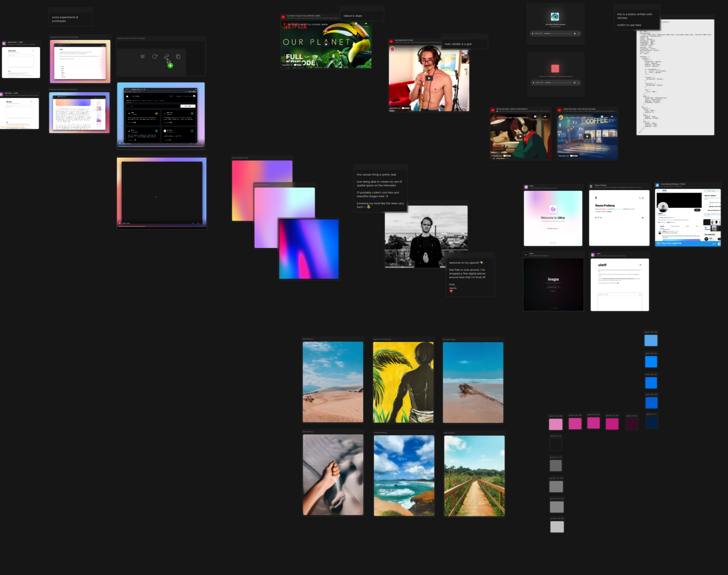Viewport: 728px width, 575px height.
Task: Open the wooden boardwalk photo
Action: tap(474, 476)
